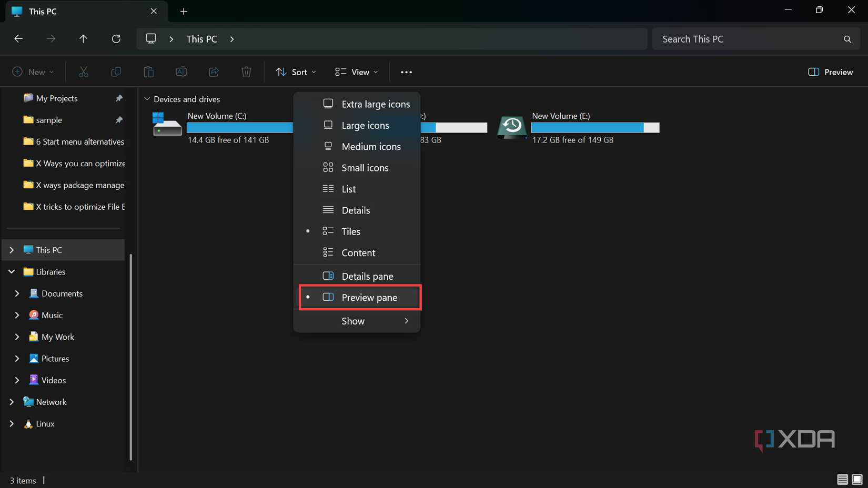The image size is (868, 488).
Task: Open the Sort dropdown
Action: coord(296,72)
